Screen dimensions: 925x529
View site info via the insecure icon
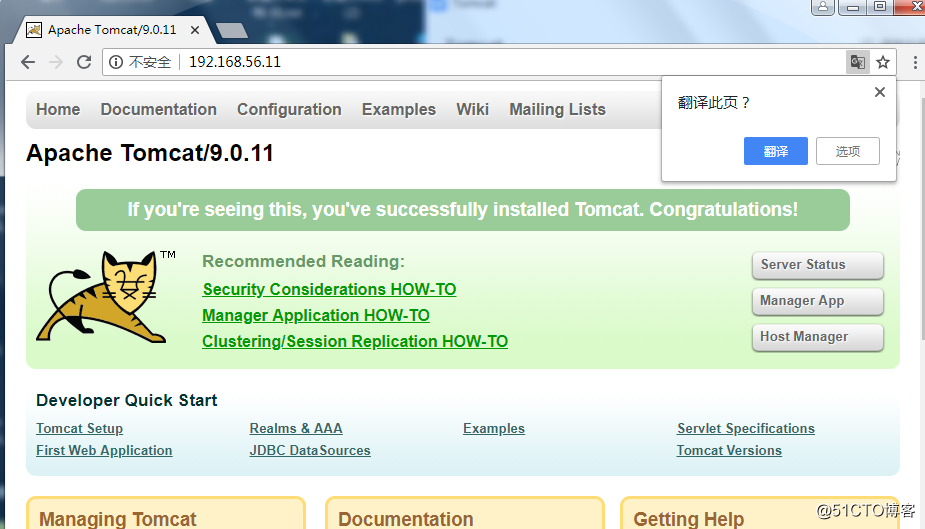(116, 62)
